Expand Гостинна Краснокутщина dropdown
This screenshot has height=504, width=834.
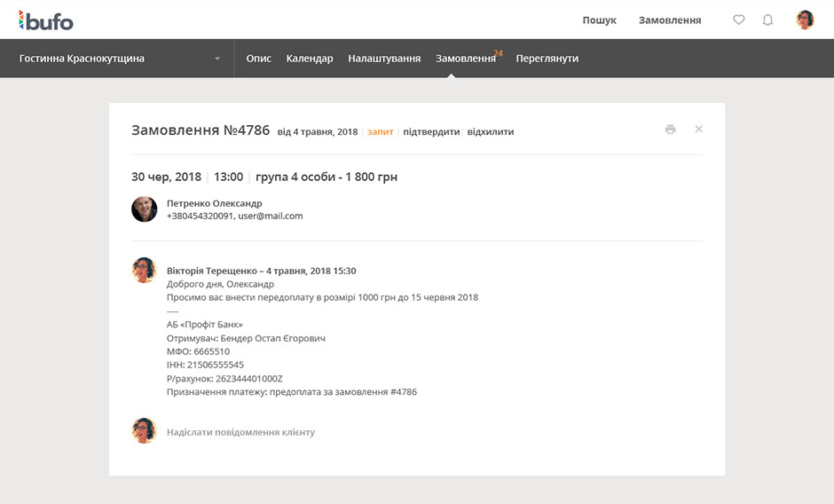216,59
